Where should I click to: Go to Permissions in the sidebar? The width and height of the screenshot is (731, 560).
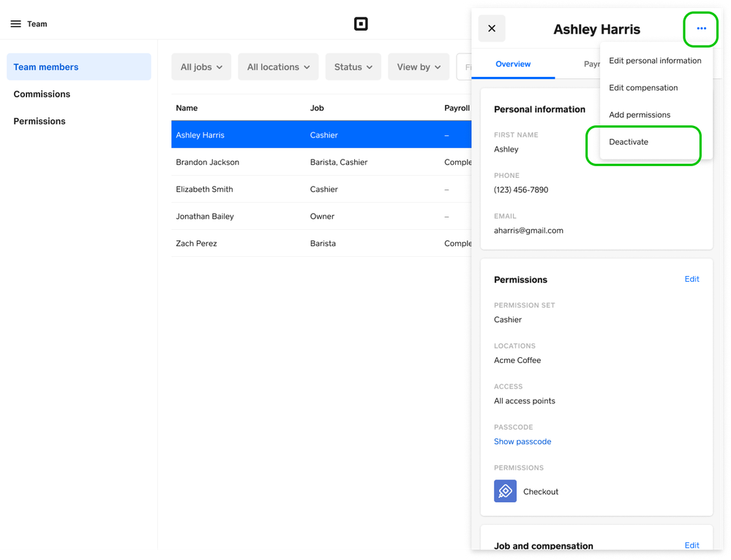point(40,122)
